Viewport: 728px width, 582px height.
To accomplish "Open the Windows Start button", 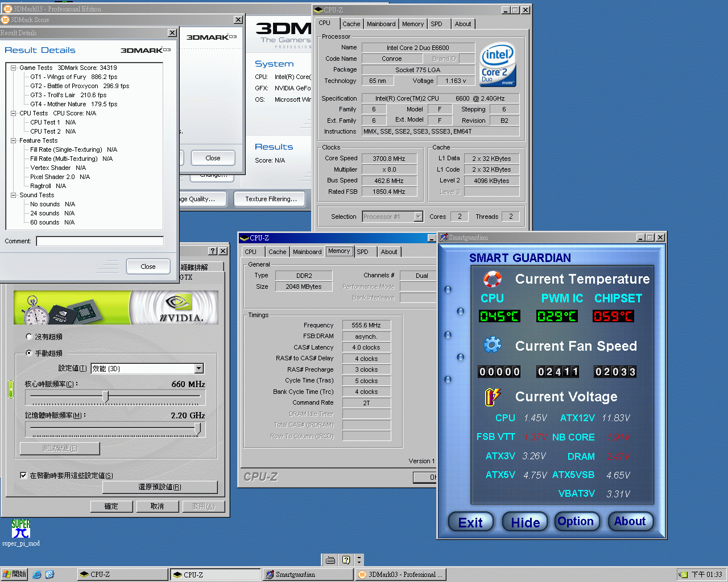I will (x=14, y=575).
